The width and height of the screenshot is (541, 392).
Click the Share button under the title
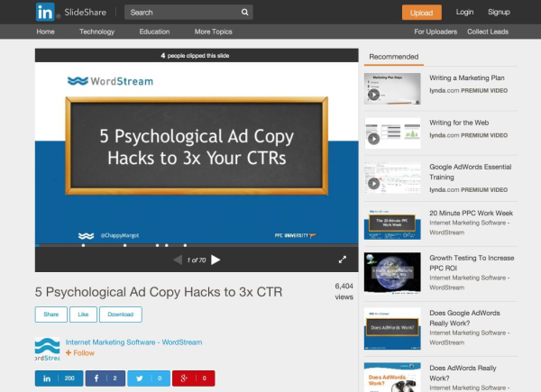tap(51, 315)
